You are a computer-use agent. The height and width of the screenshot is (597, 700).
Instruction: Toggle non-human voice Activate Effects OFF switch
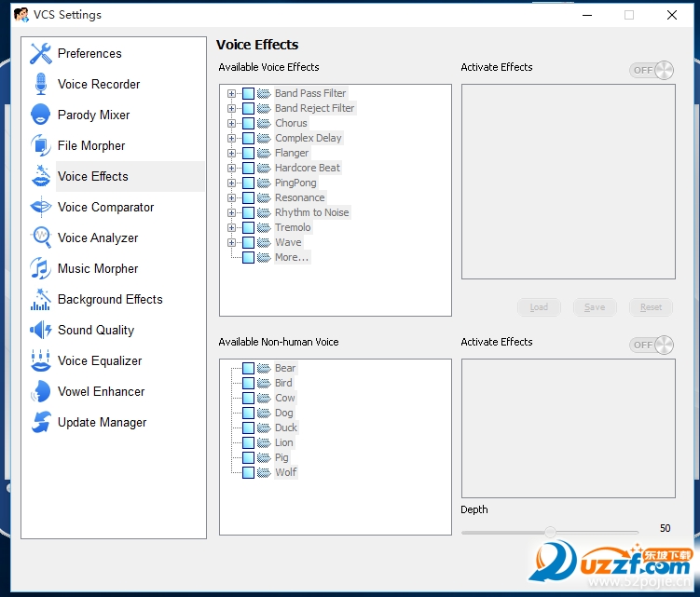pos(652,345)
